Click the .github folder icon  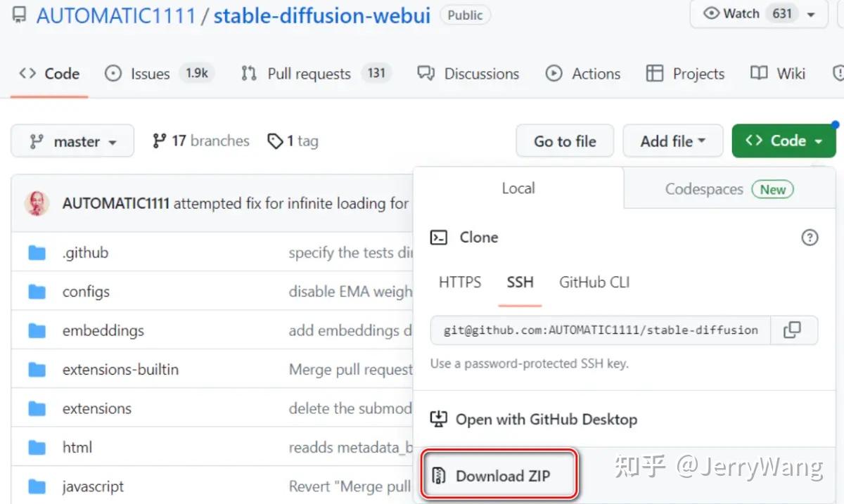click(x=37, y=253)
